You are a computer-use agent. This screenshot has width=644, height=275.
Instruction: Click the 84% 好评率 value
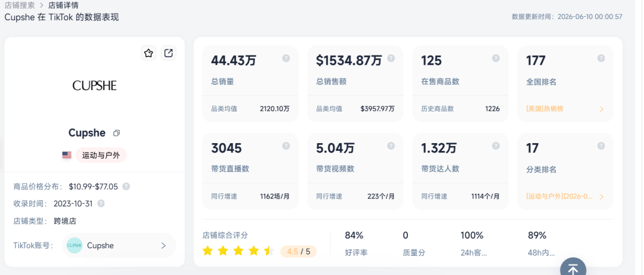tap(354, 236)
